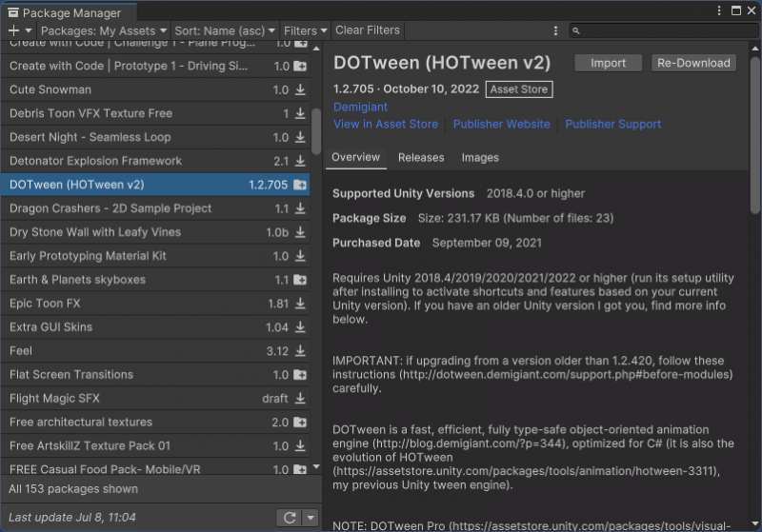Viewport: 762px width, 532px height.
Task: Maximize the Package Manager window
Action: (x=736, y=10)
